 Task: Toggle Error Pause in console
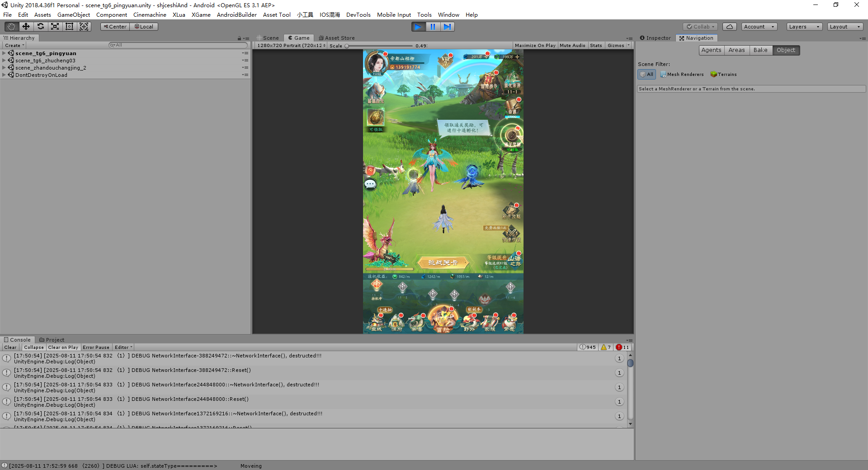[x=96, y=347]
